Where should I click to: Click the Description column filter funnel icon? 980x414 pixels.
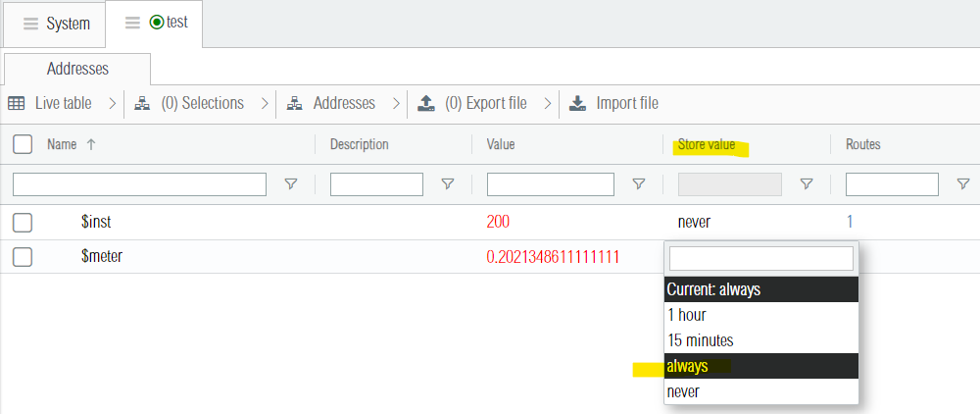pos(448,184)
